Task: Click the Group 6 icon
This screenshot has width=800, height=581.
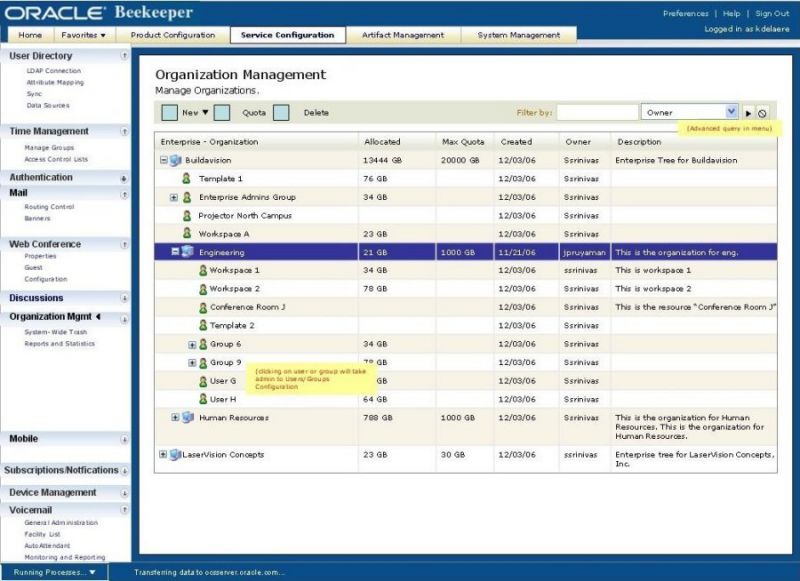Action: point(203,344)
